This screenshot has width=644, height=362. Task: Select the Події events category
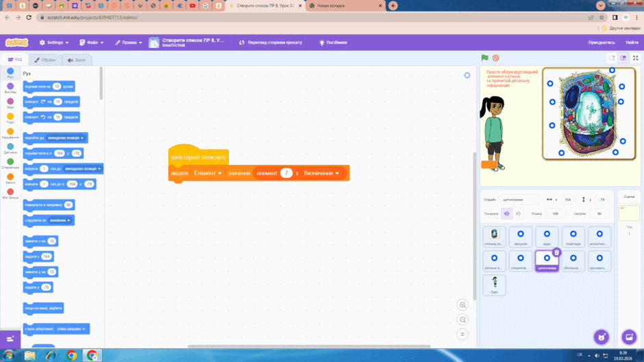10,118
